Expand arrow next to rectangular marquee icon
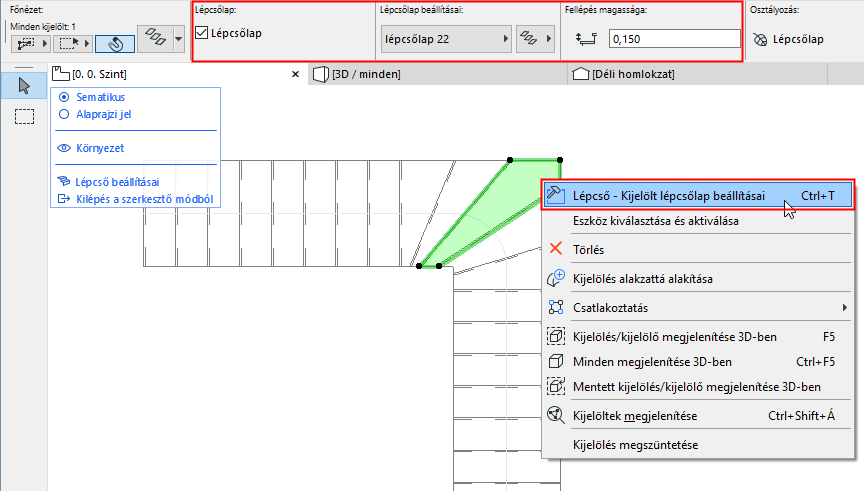 [87, 44]
